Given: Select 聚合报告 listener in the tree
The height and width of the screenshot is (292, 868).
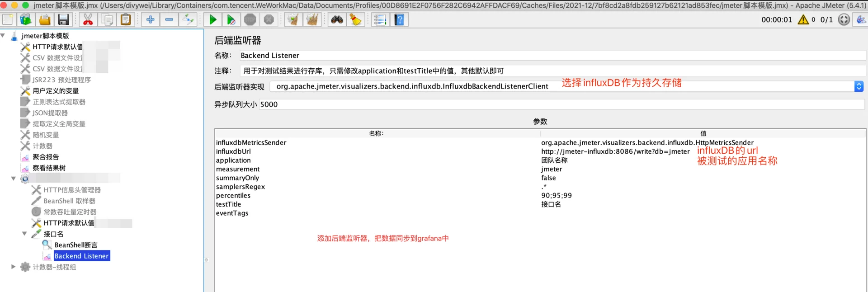Looking at the screenshot, I should coord(46,157).
